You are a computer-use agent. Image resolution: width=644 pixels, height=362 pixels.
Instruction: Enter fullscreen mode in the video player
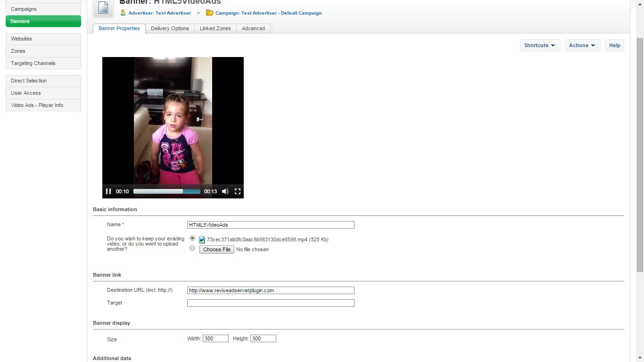(x=238, y=191)
